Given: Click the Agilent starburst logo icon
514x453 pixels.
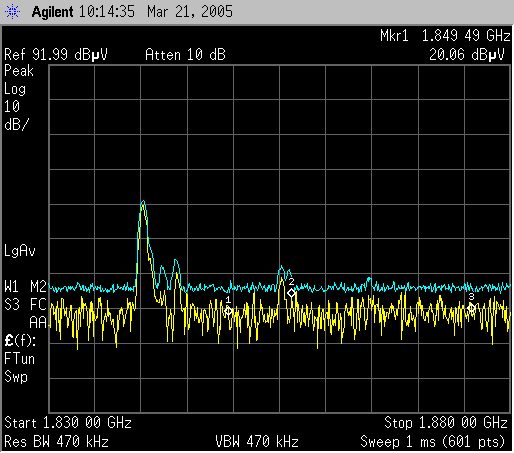Looking at the screenshot, I should (x=12, y=12).
